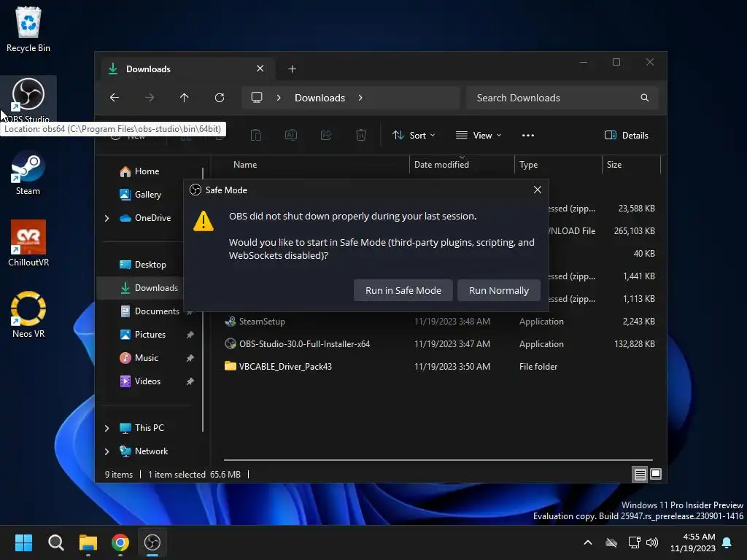Click the Paste toolbar icon
Image resolution: width=747 pixels, height=560 pixels.
point(256,135)
